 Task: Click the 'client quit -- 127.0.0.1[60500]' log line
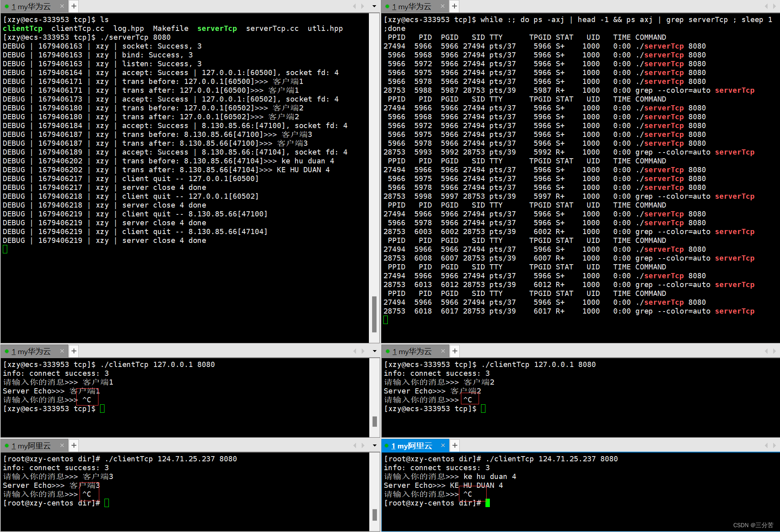tap(131, 179)
